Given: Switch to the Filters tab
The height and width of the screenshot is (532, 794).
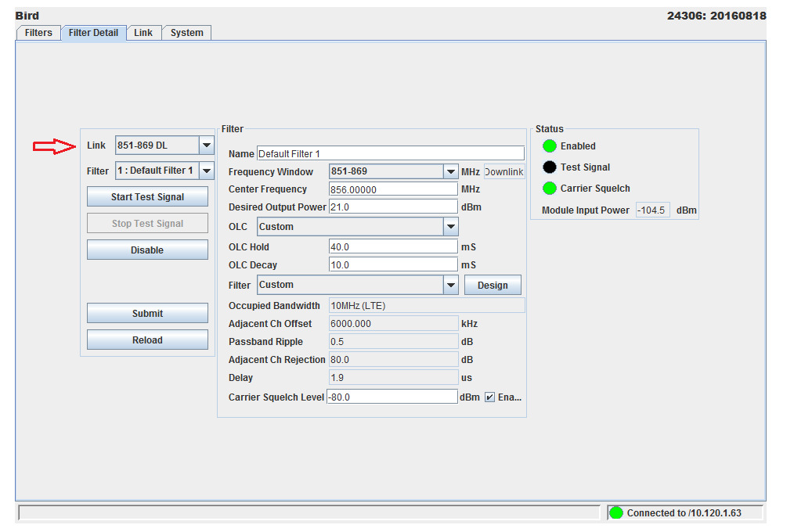Looking at the screenshot, I should pyautogui.click(x=38, y=33).
